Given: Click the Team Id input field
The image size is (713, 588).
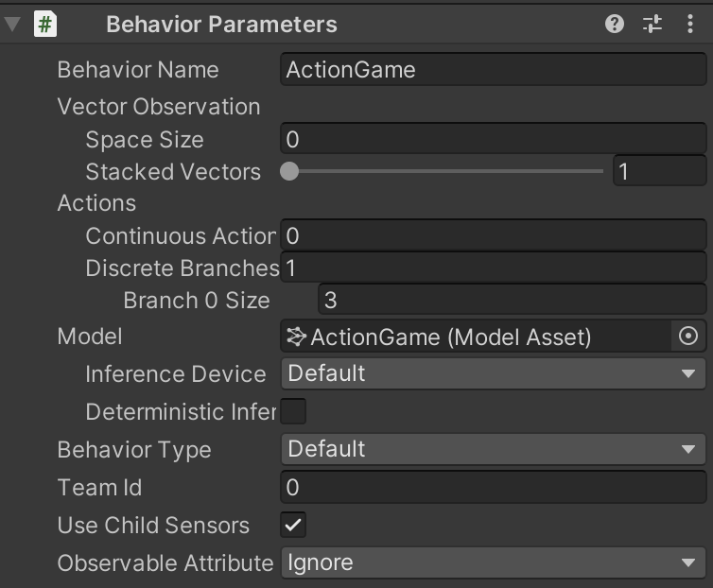Looking at the screenshot, I should click(x=494, y=487).
